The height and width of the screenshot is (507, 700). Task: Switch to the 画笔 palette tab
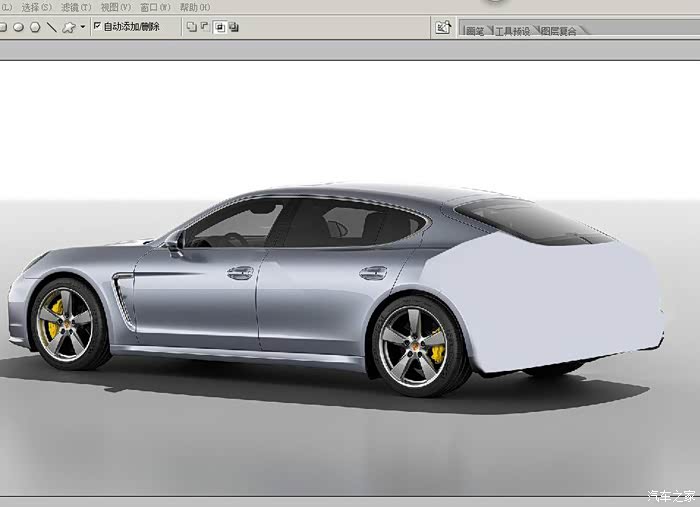[476, 31]
